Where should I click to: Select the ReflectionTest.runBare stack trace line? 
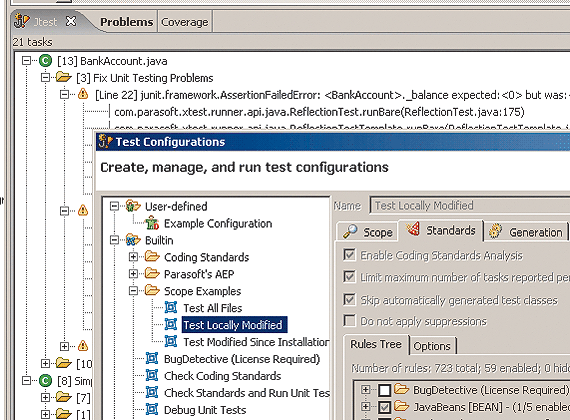(319, 112)
